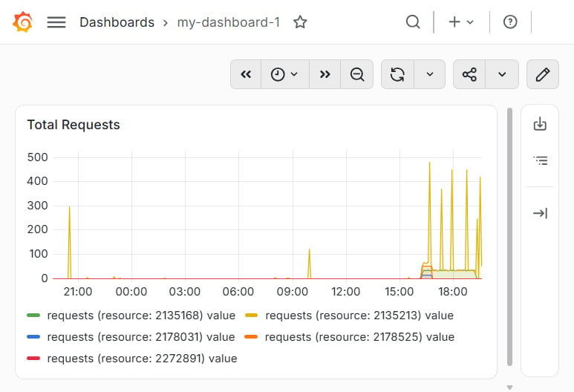
Task: Click the scrollbar down arrow
Action: 509,388
